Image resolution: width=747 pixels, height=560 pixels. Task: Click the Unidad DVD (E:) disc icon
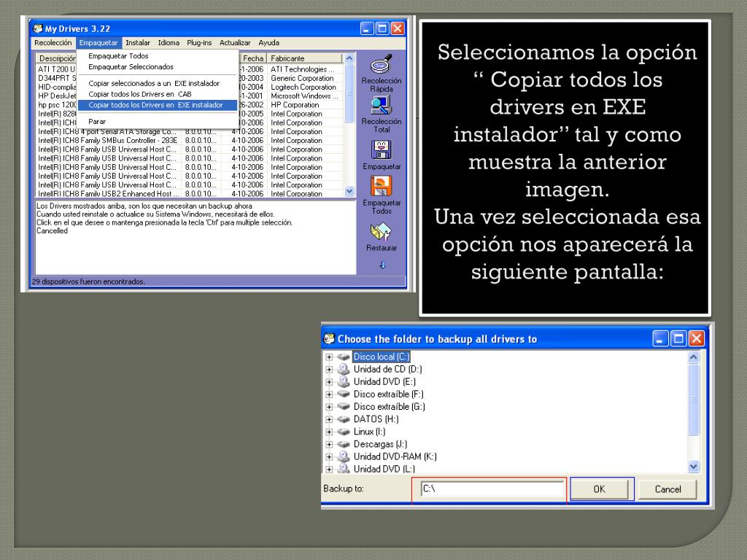344,381
